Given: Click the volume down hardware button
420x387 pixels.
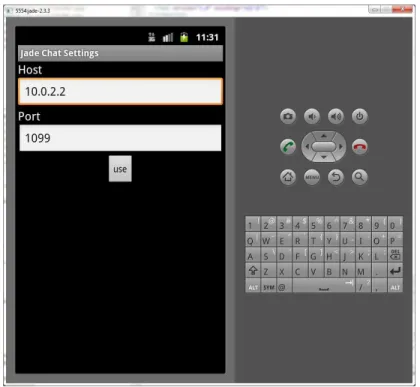Looking at the screenshot, I should point(312,116).
